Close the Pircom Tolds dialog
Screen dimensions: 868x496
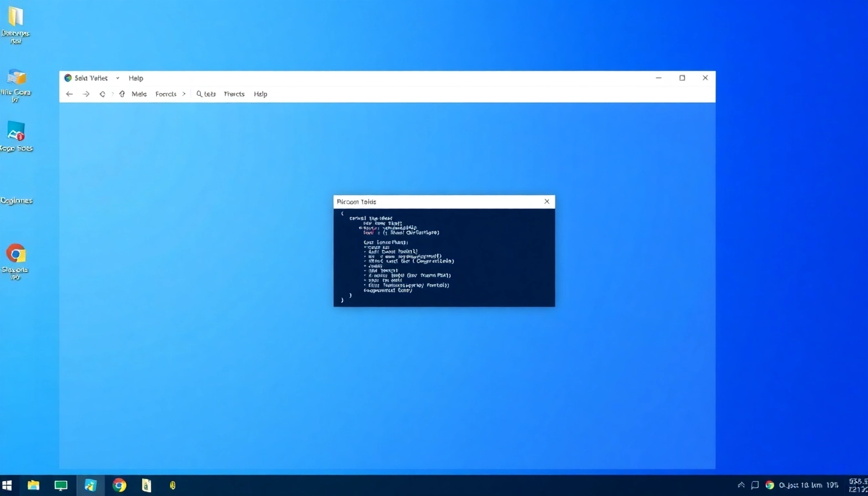click(547, 201)
